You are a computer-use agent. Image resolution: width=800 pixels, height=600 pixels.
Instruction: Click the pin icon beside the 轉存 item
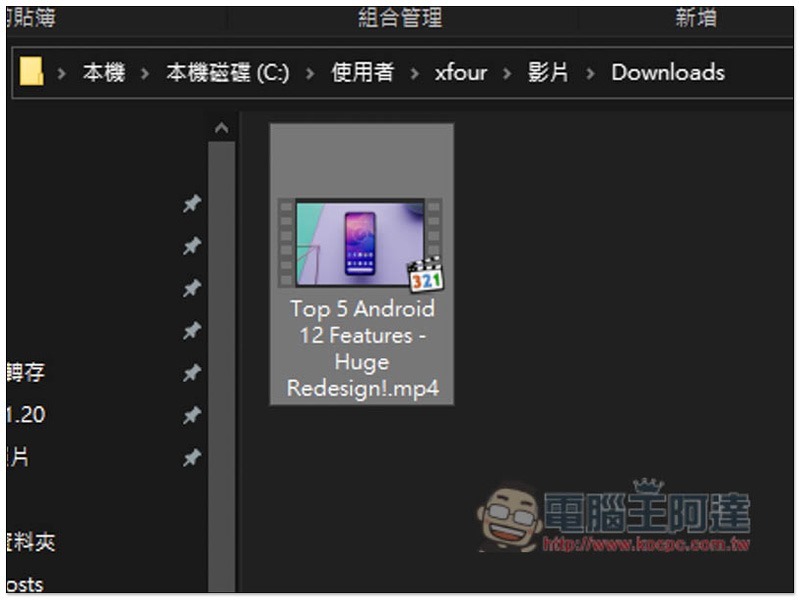coord(192,373)
